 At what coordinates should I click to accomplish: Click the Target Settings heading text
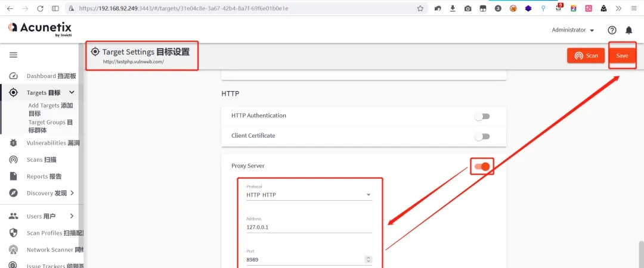[x=146, y=52]
